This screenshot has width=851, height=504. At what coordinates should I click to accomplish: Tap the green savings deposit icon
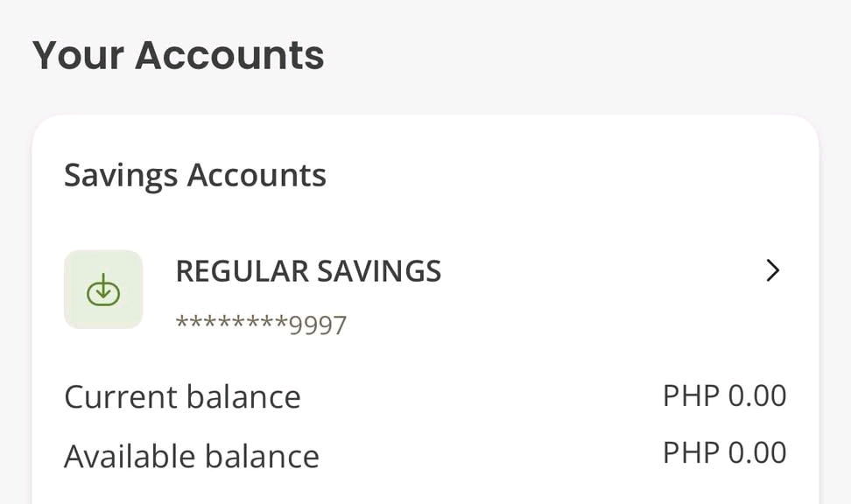103,290
